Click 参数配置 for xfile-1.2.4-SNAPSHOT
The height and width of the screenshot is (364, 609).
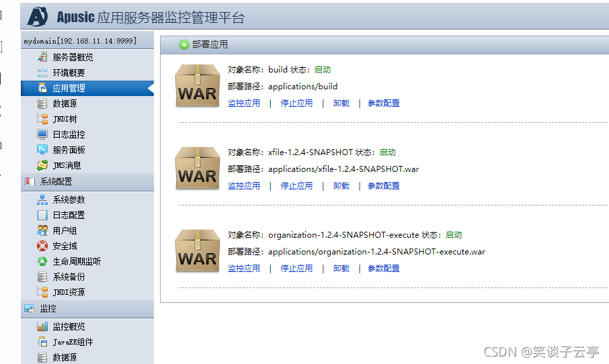pyautogui.click(x=384, y=186)
